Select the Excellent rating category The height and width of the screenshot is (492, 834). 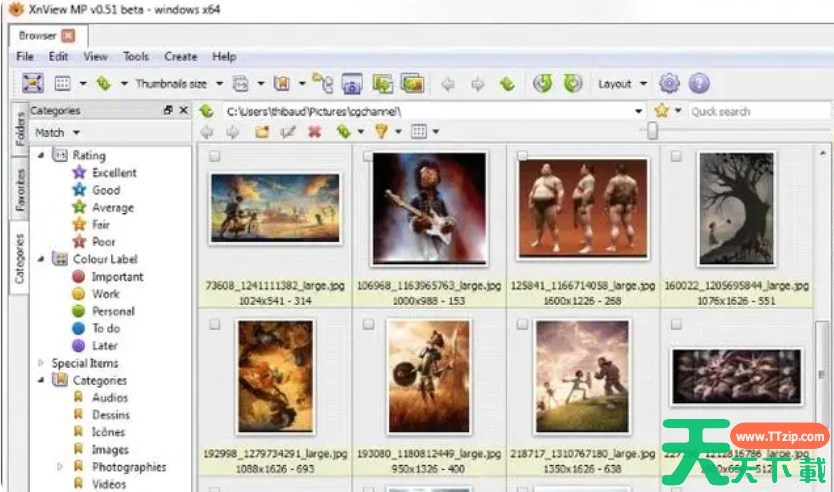coord(114,173)
